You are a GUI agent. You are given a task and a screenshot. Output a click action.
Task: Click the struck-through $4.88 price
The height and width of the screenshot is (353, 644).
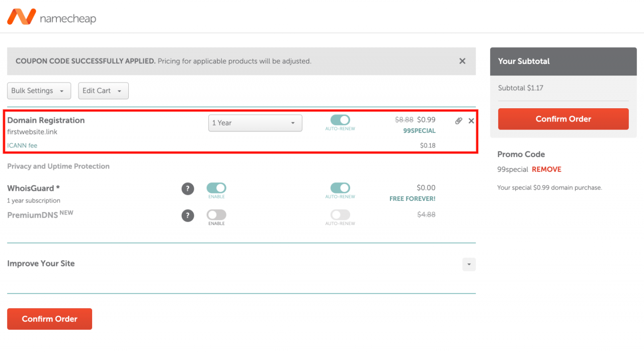click(x=426, y=215)
